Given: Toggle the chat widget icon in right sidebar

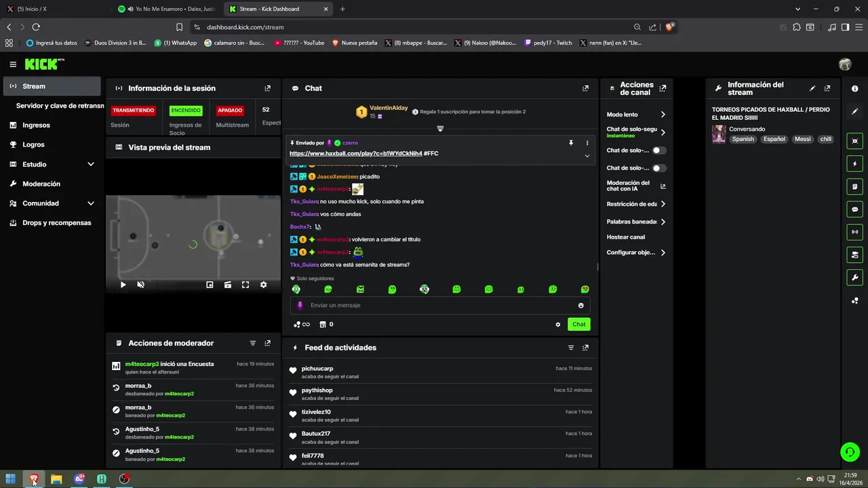Looking at the screenshot, I should tap(855, 209).
